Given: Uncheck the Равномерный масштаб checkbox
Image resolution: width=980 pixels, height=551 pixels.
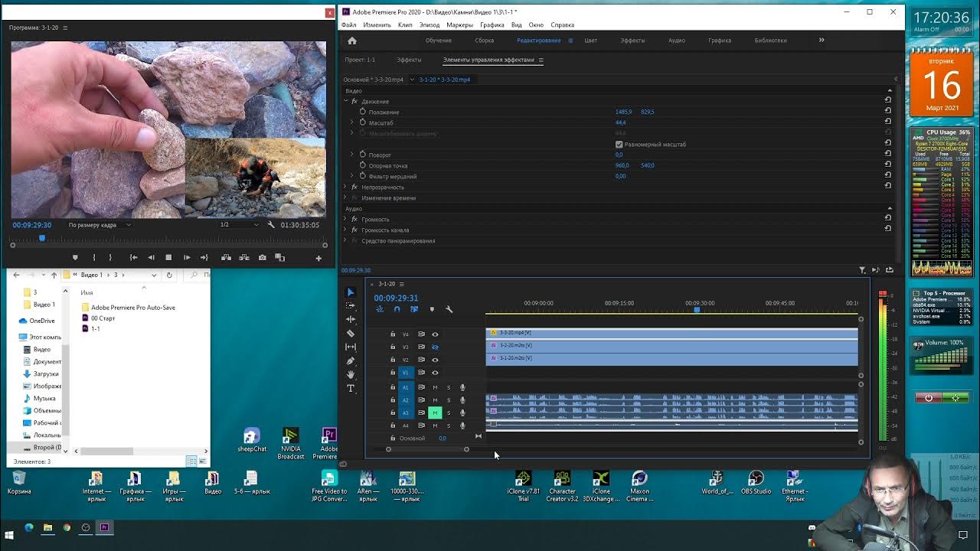Looking at the screenshot, I should point(619,145).
